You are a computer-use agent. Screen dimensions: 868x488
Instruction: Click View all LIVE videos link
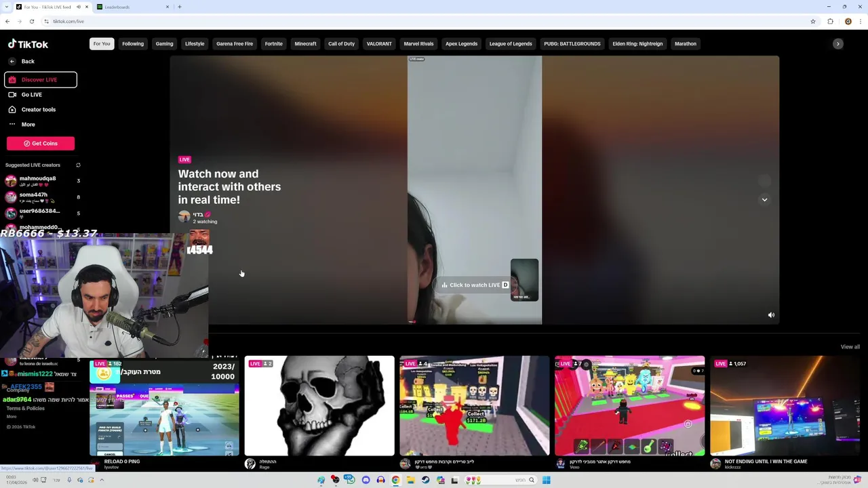coord(850,347)
